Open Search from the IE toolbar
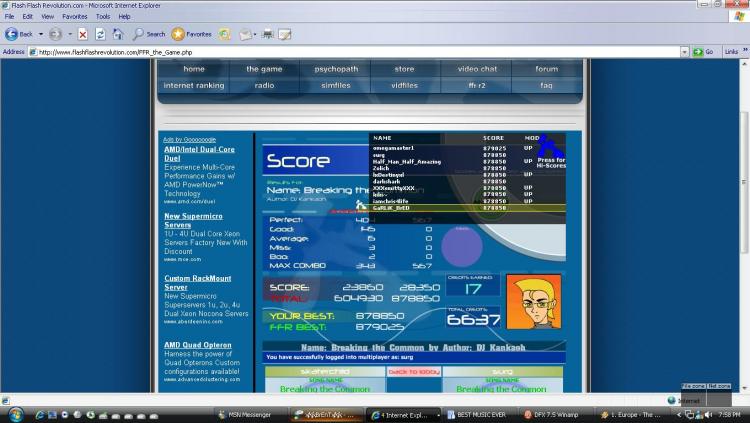Screen dimensions: 750x423 point(149,34)
